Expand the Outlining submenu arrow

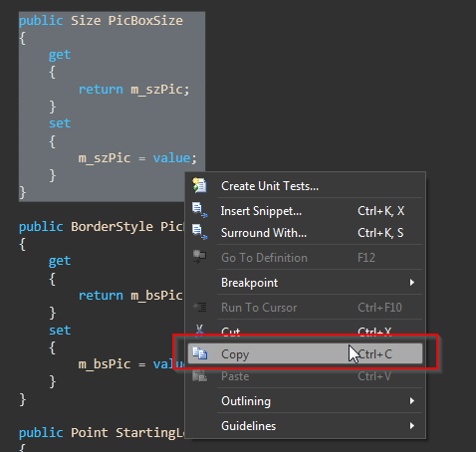[x=412, y=401]
